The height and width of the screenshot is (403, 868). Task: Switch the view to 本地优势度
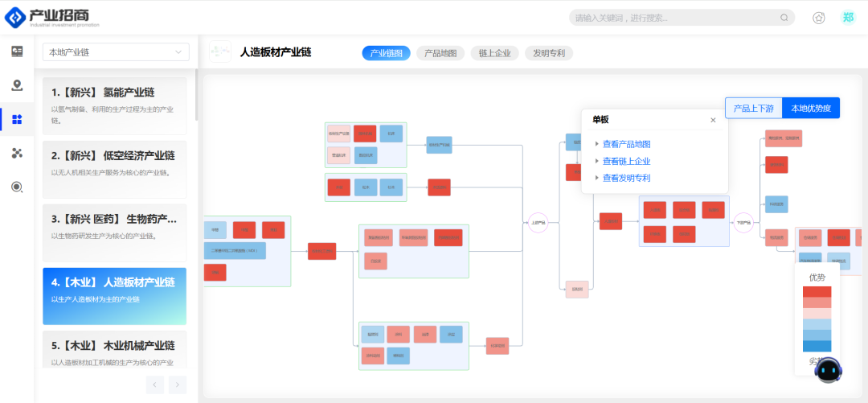coord(811,108)
